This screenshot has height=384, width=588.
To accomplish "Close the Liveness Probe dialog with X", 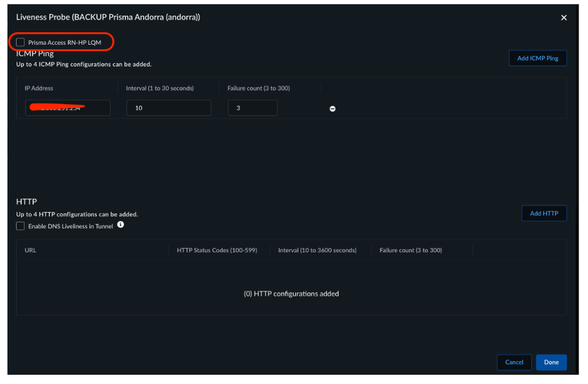I will [x=564, y=18].
